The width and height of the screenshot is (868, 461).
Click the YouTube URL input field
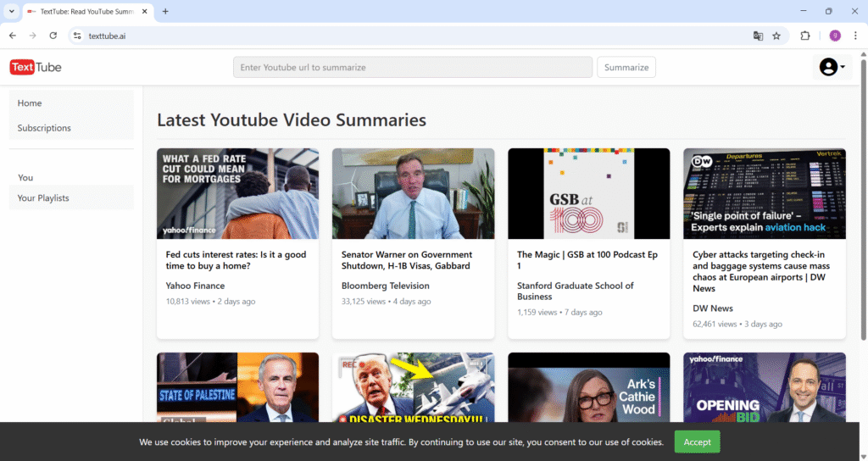point(413,68)
